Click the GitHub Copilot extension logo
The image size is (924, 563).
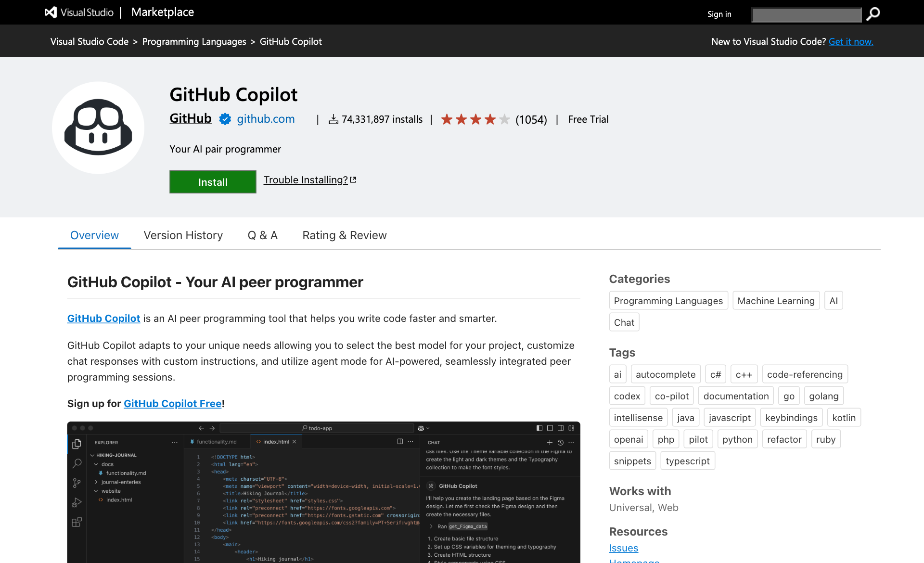(x=98, y=128)
